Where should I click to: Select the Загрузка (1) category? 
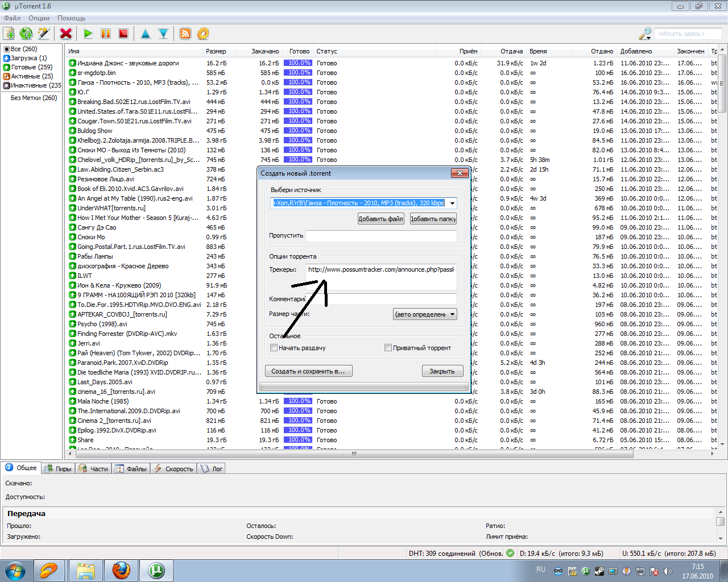point(25,58)
